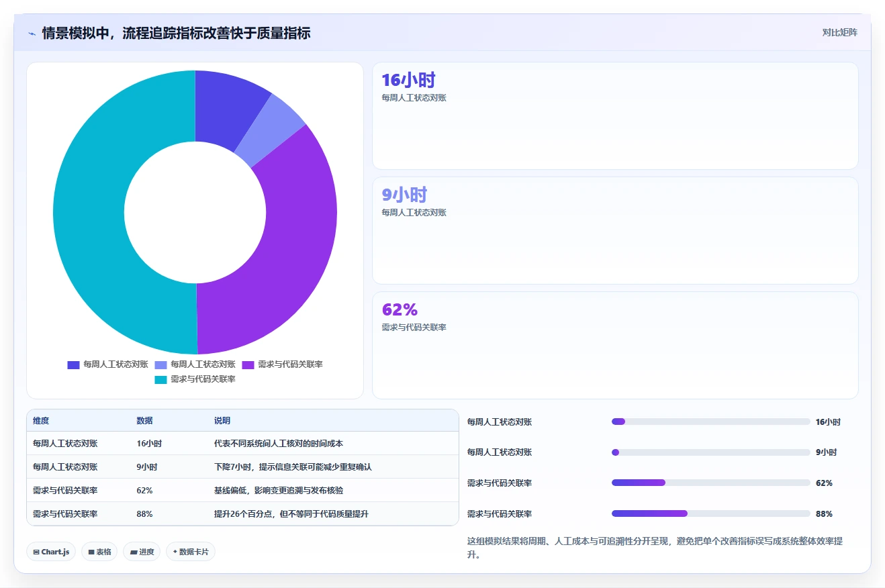Screen dimensions: 885x588
Task: Click the progress bar labeled 16小时
Action: point(711,422)
